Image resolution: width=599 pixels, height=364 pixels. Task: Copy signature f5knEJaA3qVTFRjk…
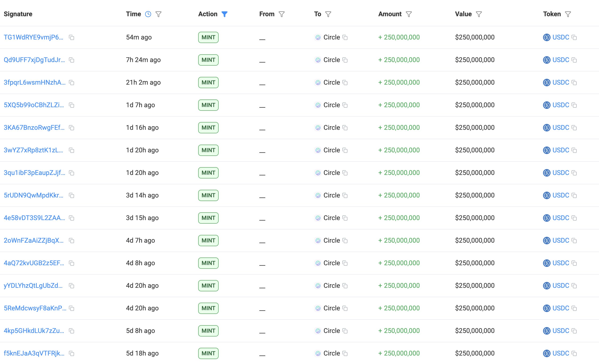pos(71,354)
